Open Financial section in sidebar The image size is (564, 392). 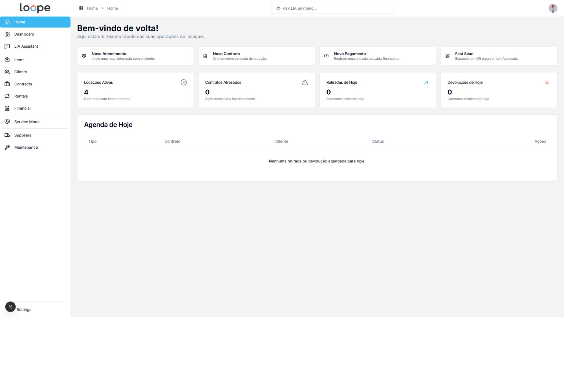pos(22,108)
